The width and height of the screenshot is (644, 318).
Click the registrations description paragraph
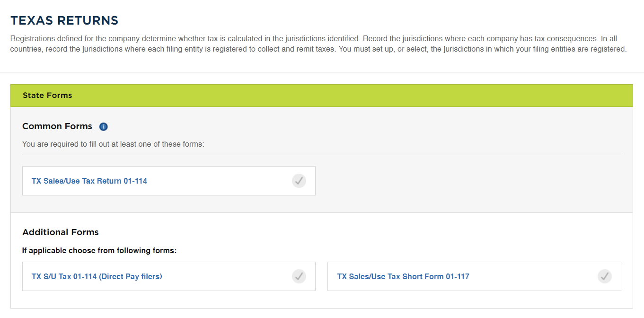tap(318, 44)
